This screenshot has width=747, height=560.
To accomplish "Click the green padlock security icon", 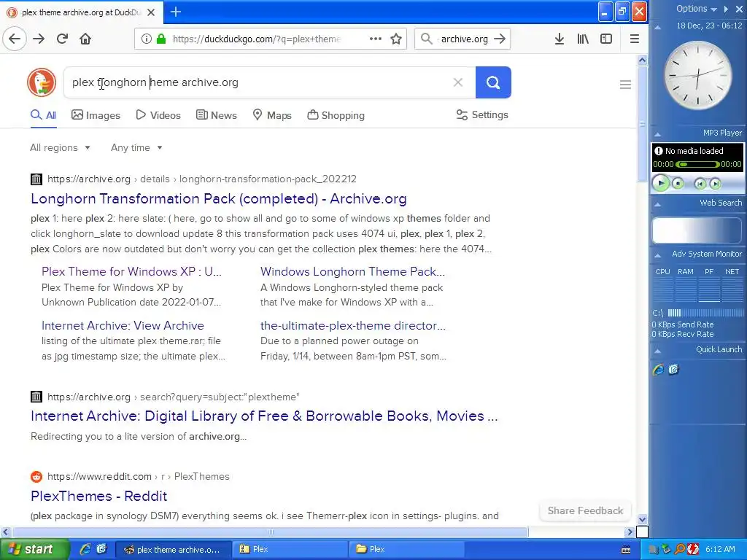I will (x=161, y=39).
